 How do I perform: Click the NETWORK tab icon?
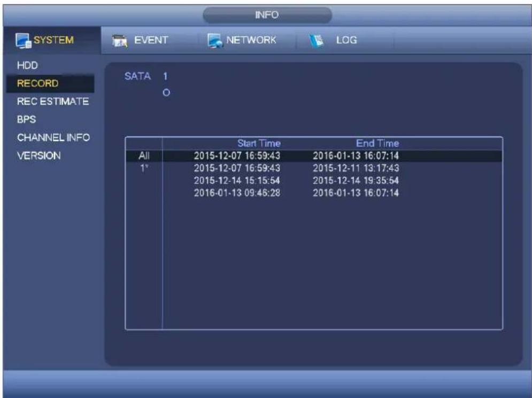click(215, 41)
